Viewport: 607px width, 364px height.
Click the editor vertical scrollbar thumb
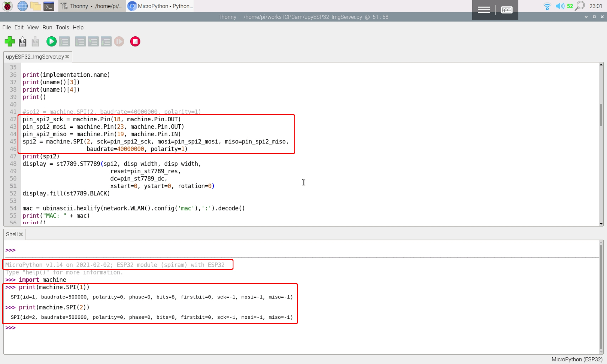601,115
